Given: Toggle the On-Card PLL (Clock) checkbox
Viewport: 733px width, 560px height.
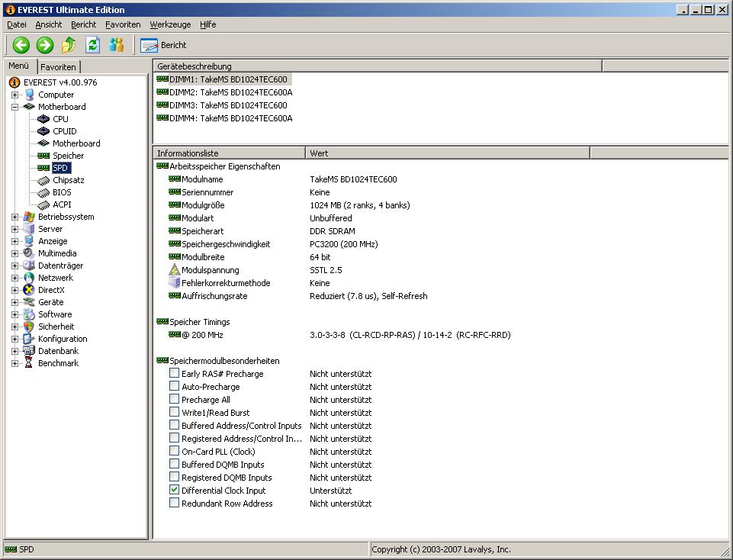Looking at the screenshot, I should tap(175, 451).
